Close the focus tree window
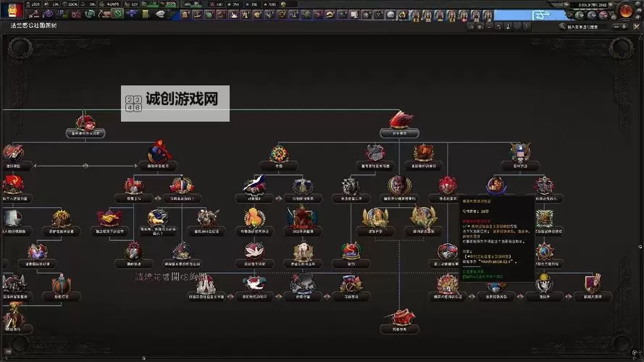 tap(636, 26)
